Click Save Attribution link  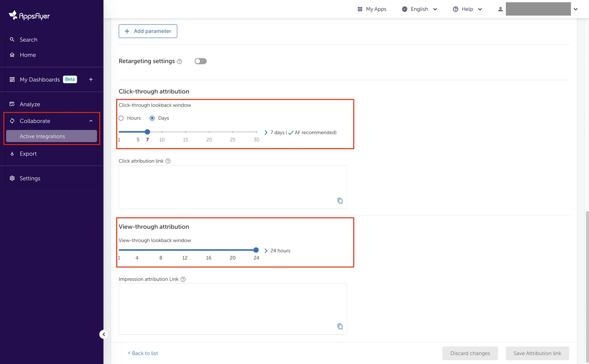point(537,353)
